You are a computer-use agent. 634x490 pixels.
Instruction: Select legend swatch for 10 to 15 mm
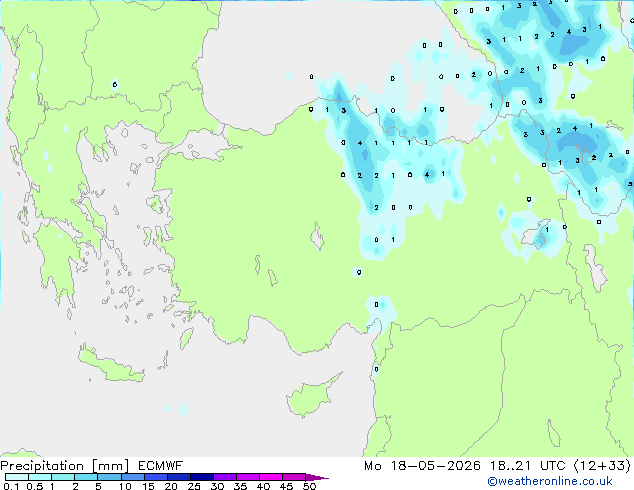tap(132, 477)
